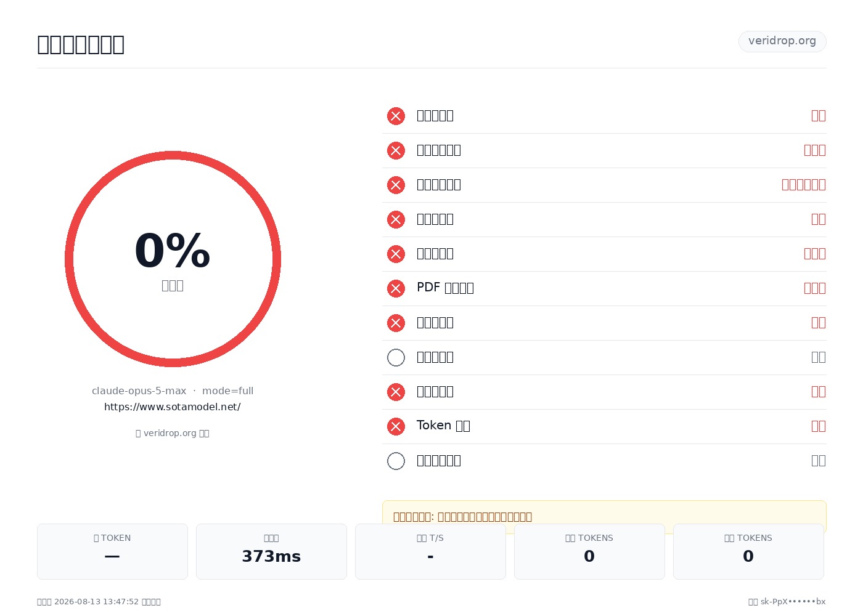Click the red X icon beside Token row

[x=396, y=426]
